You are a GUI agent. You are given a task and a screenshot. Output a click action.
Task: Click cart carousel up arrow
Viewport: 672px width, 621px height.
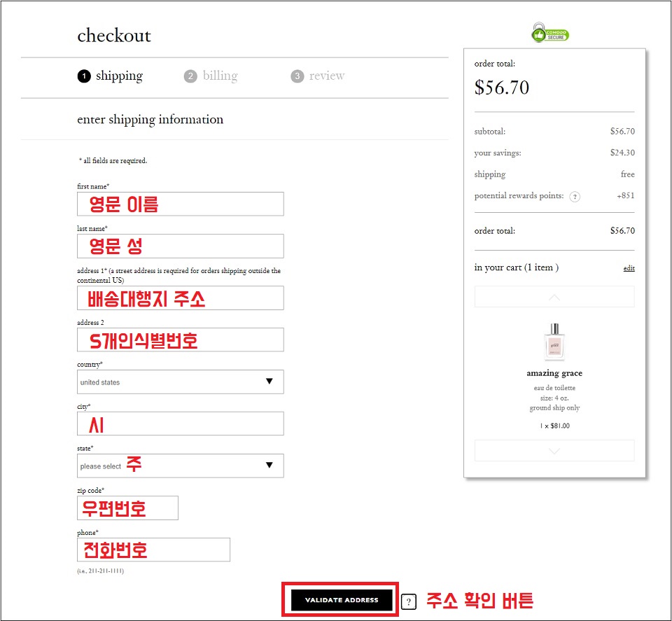(554, 297)
